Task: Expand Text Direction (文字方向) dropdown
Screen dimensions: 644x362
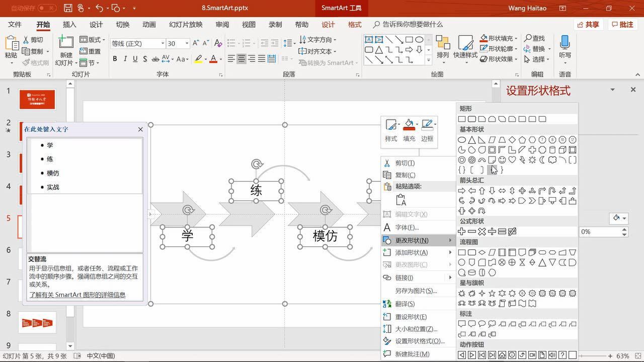Action: (x=317, y=40)
